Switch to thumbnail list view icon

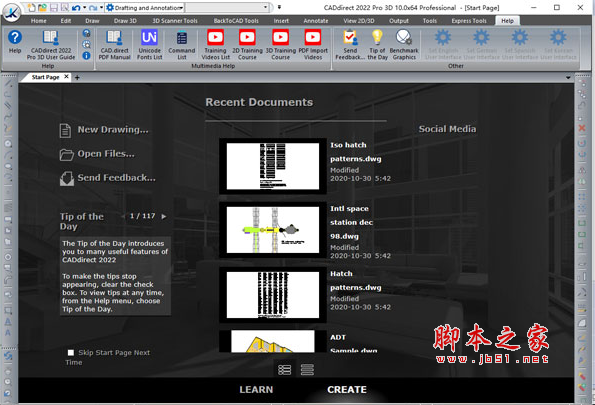284,369
